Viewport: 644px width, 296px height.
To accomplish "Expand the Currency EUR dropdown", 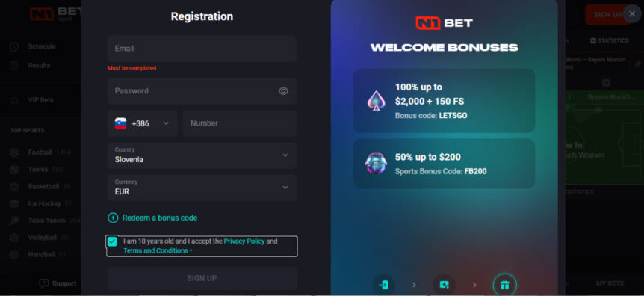I will pyautogui.click(x=202, y=188).
